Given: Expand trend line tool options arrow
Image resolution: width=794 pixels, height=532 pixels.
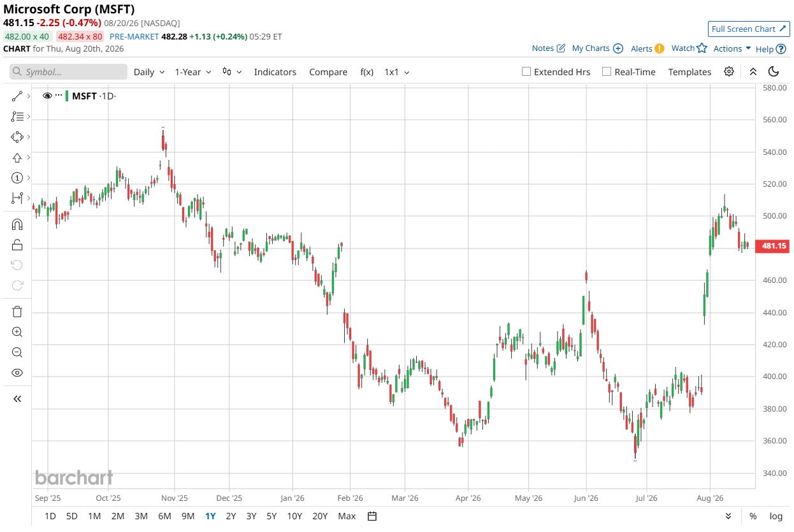Looking at the screenshot, I should click(29, 96).
